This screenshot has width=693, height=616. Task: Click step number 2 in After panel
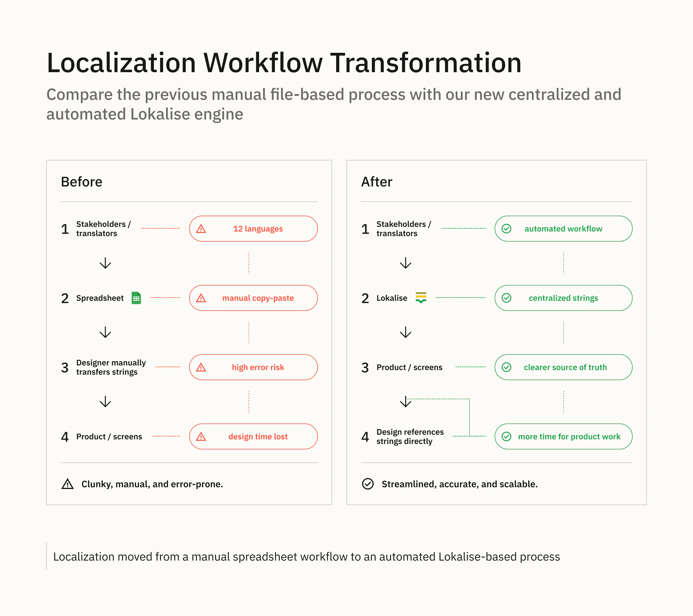point(365,298)
